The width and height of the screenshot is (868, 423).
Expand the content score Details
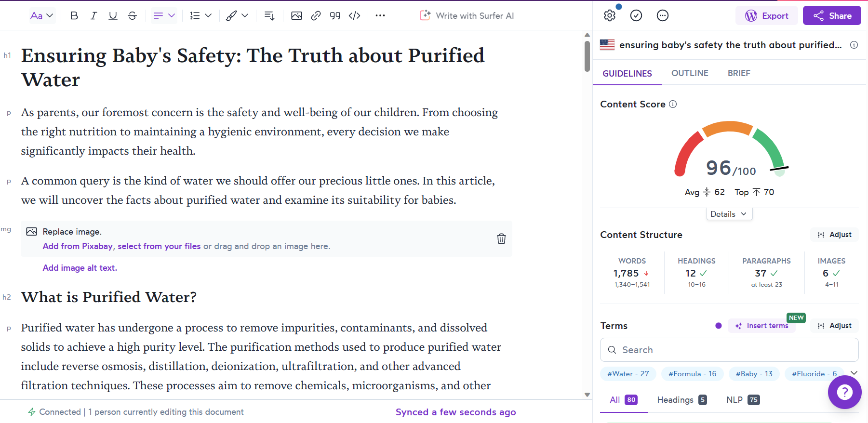[728, 214]
